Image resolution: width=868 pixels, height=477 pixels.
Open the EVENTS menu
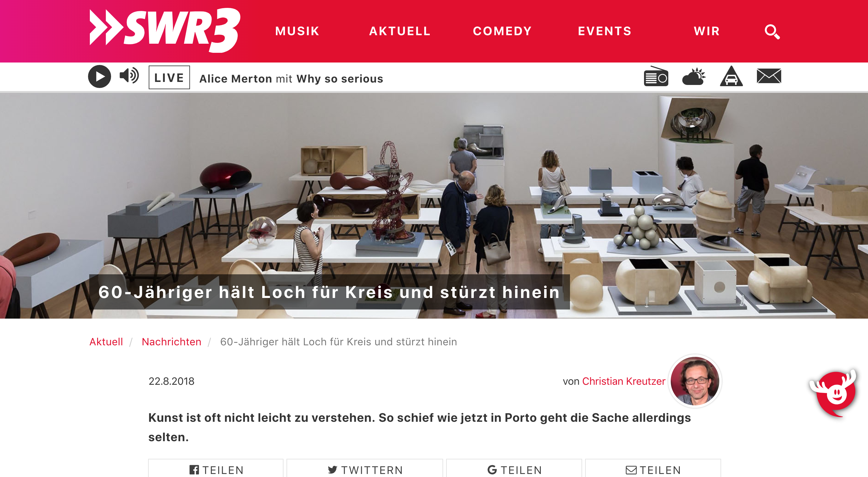click(605, 31)
